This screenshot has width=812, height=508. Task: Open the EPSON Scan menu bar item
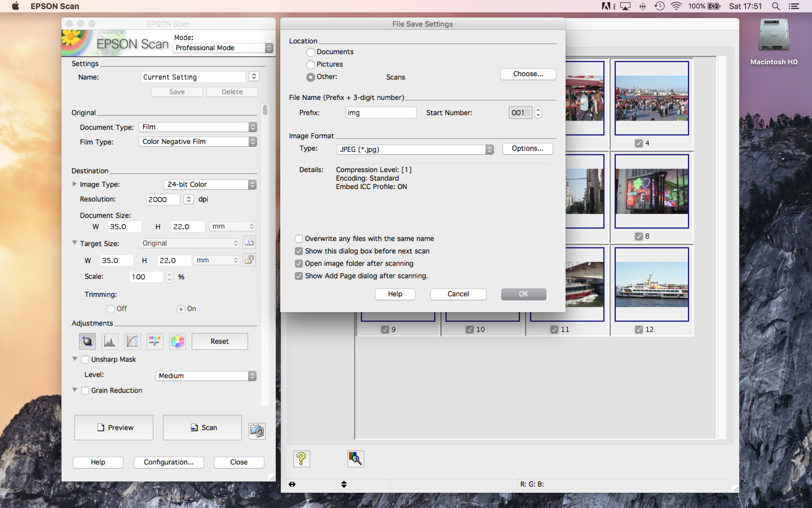[x=55, y=6]
